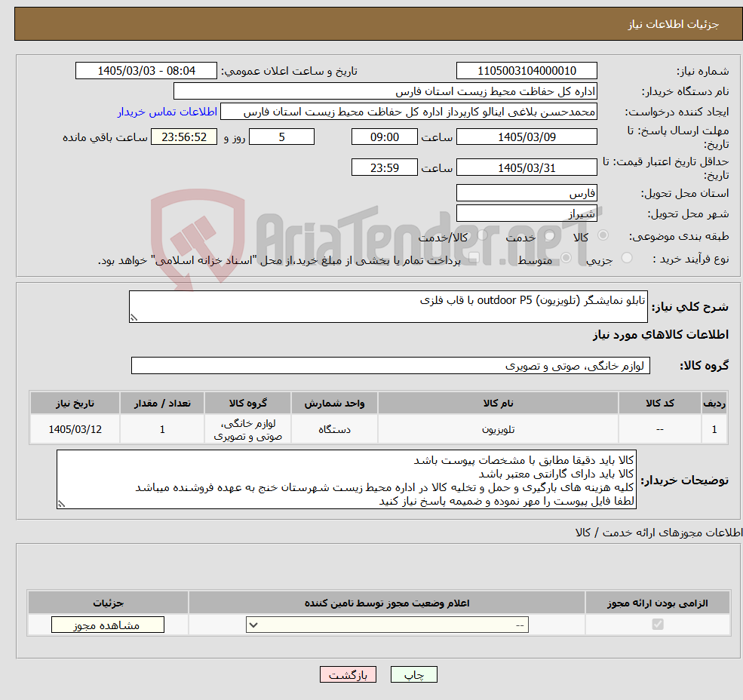The image size is (743, 700).
Task: Select the جزیی purchase type radio
Action: point(627,258)
